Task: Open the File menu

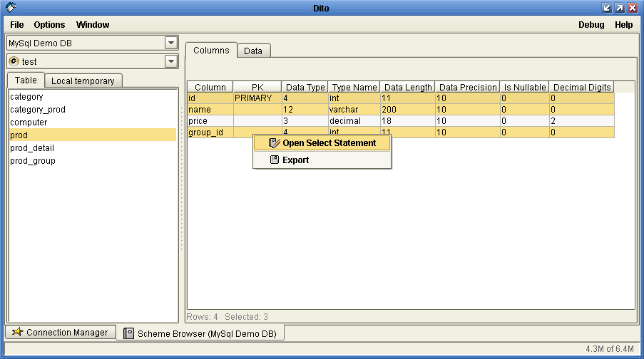Action: (x=16, y=25)
